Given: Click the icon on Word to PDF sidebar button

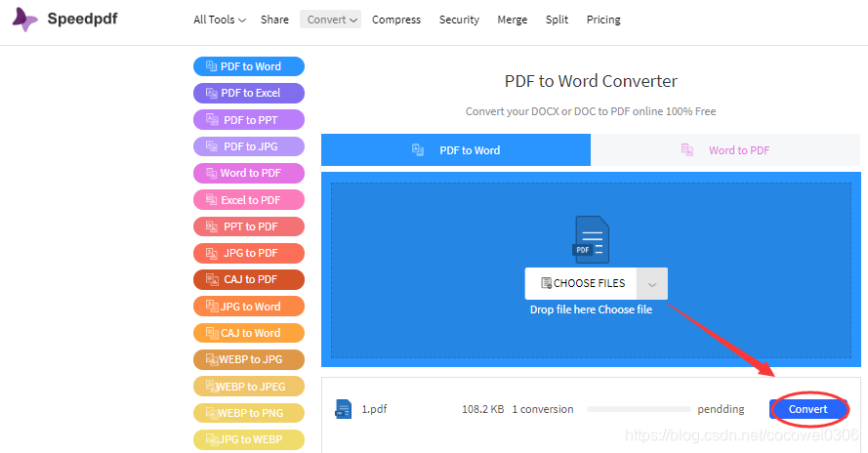Looking at the screenshot, I should 212,173.
